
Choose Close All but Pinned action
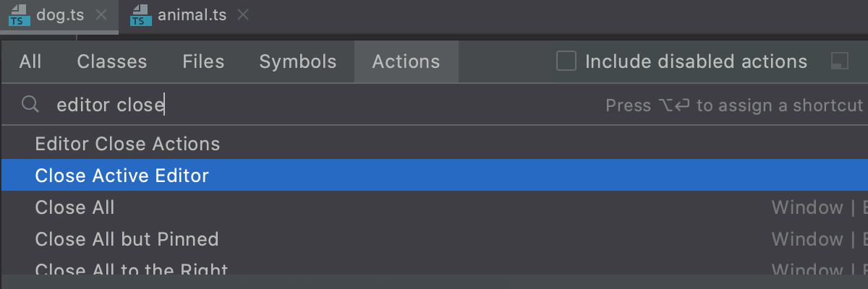(x=434, y=239)
